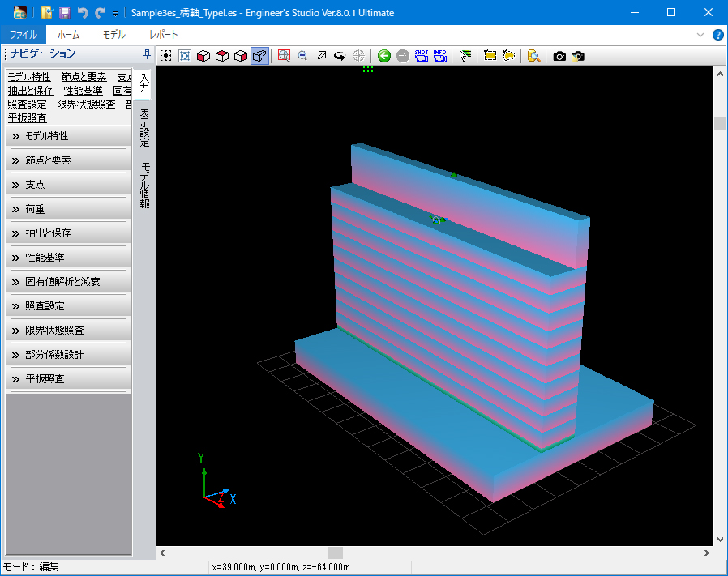The height and width of the screenshot is (576, 728).
Task: Click the 節点と要素 link
Action: 84,77
